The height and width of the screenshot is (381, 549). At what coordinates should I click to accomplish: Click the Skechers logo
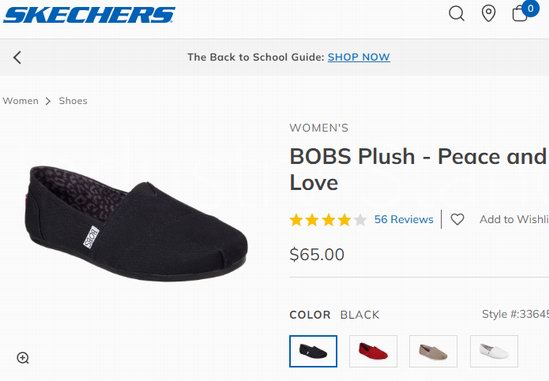tap(89, 15)
